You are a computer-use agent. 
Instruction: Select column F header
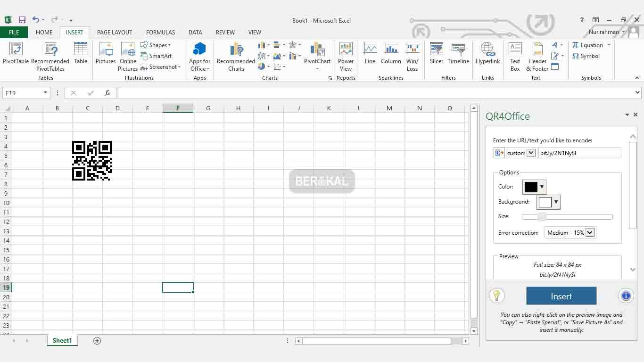pyautogui.click(x=178, y=108)
